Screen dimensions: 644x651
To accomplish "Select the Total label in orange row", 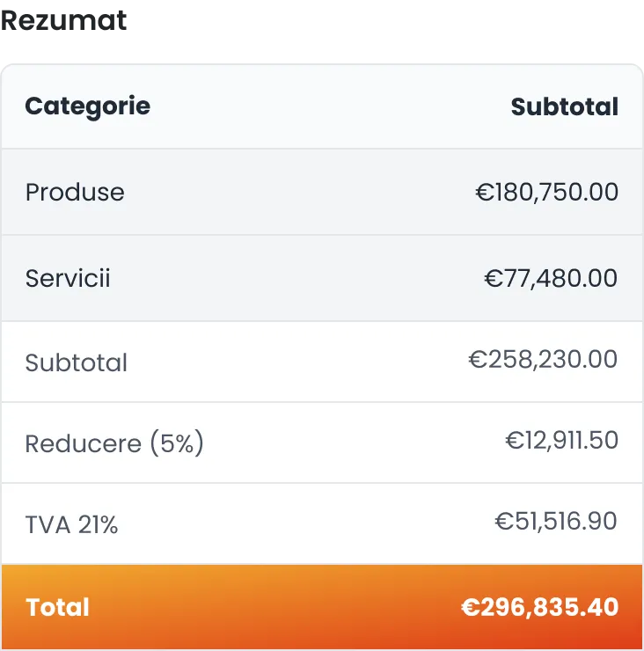I will (x=57, y=607).
